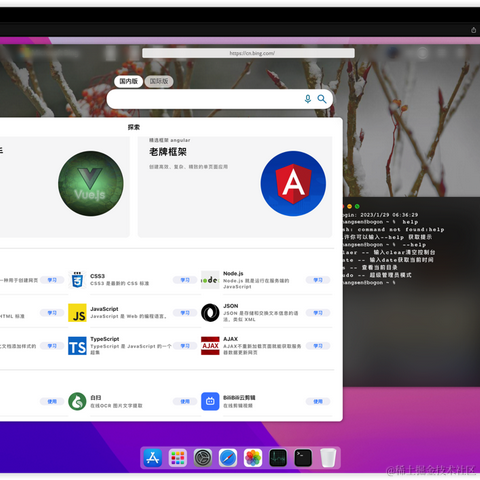Viewport: 480px width, 480px height.
Task: Open Launchpad from the dock
Action: coord(178,458)
